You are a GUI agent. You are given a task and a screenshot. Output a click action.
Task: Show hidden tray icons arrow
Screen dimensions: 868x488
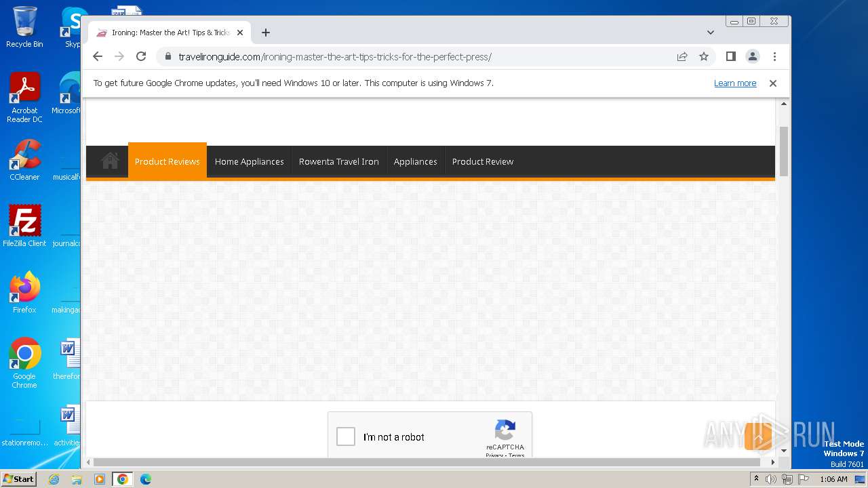pyautogui.click(x=756, y=479)
